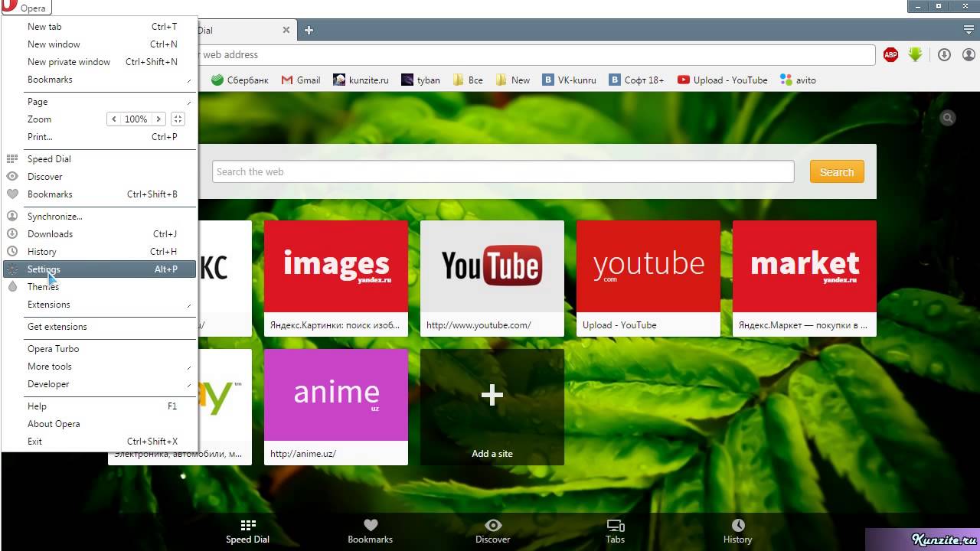Open History from the menu

click(x=100, y=252)
